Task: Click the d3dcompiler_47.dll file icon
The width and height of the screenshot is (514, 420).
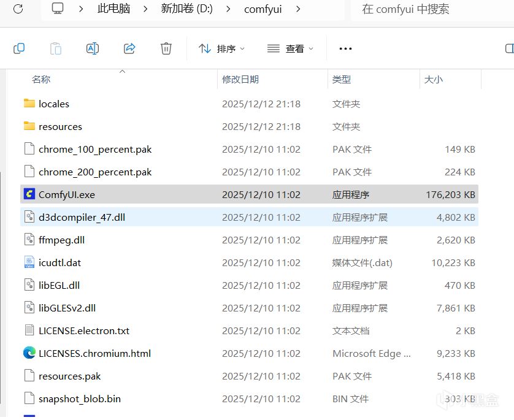Action: (x=29, y=216)
